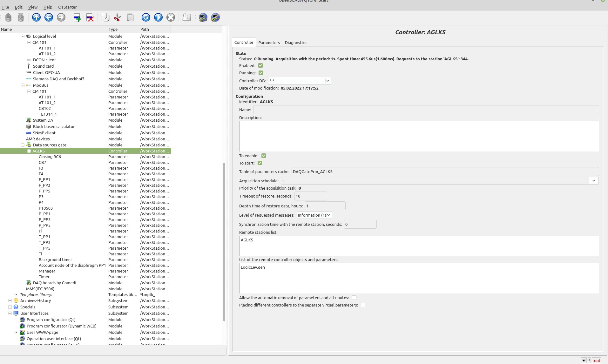Click the blue Up arrow toolbar icon
Viewport: 608px width, 364px height.
(36, 17)
